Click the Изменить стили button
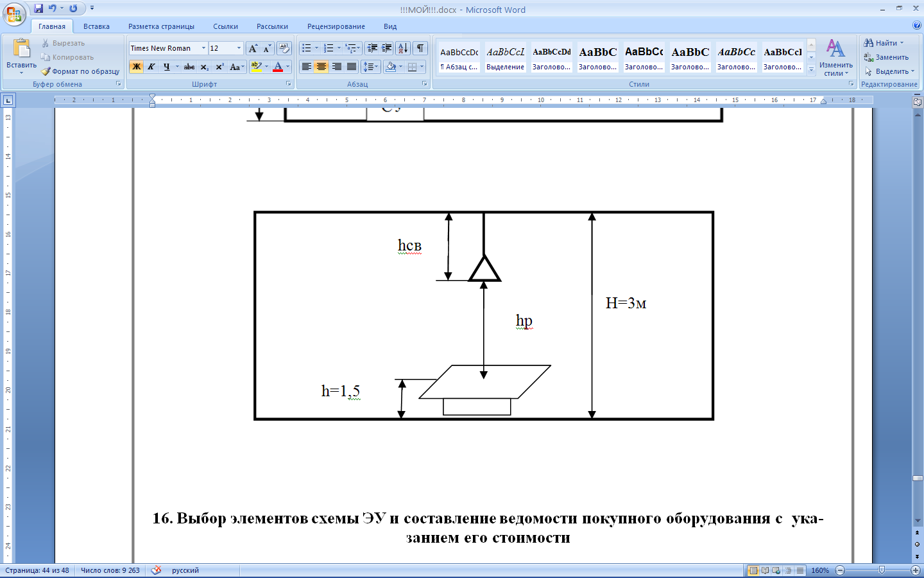 pos(835,58)
